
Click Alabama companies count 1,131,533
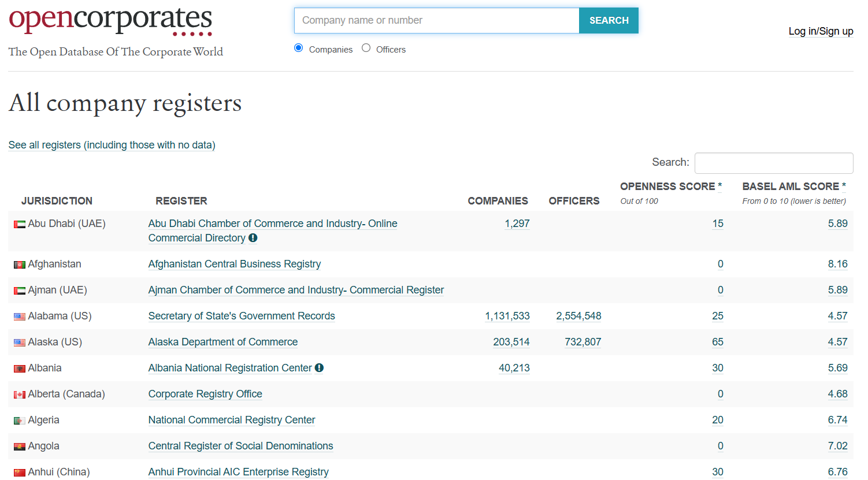507,316
